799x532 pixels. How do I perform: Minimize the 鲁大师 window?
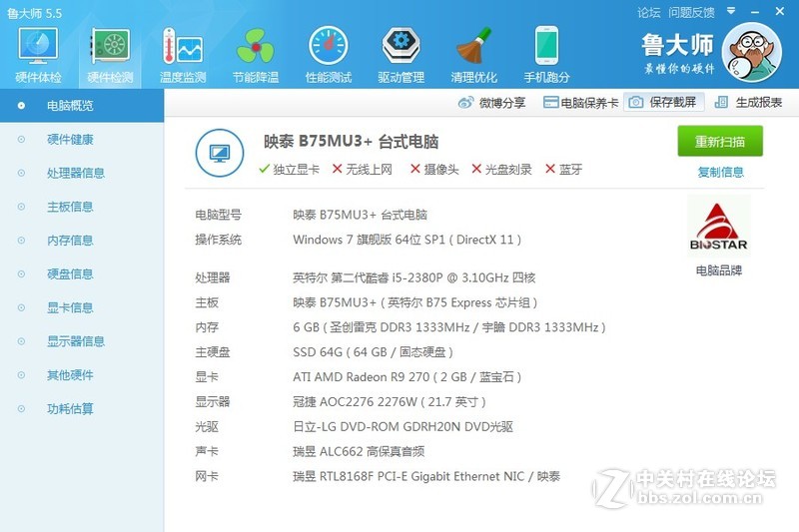pos(755,12)
